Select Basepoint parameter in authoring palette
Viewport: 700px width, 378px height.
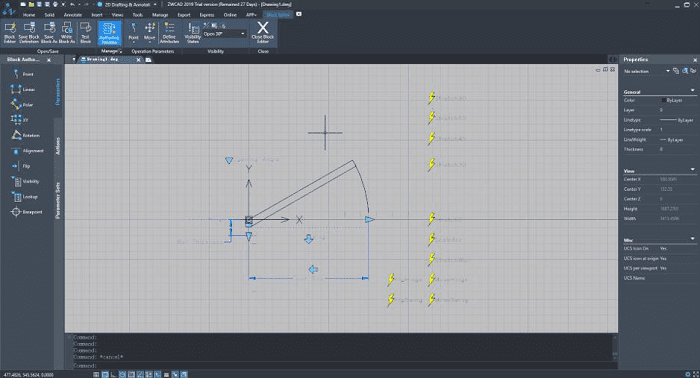(x=27, y=212)
